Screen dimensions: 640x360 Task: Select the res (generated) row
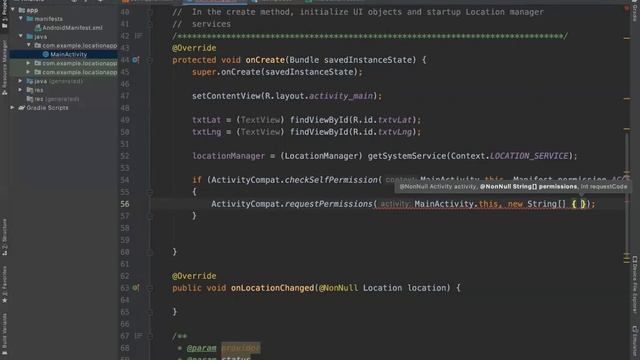coord(63,99)
